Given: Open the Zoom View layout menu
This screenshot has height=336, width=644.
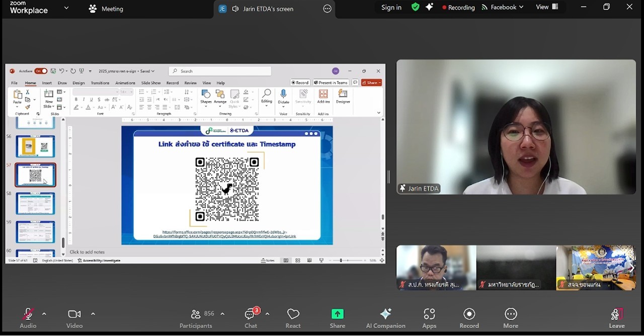Looking at the screenshot, I should 547,7.
